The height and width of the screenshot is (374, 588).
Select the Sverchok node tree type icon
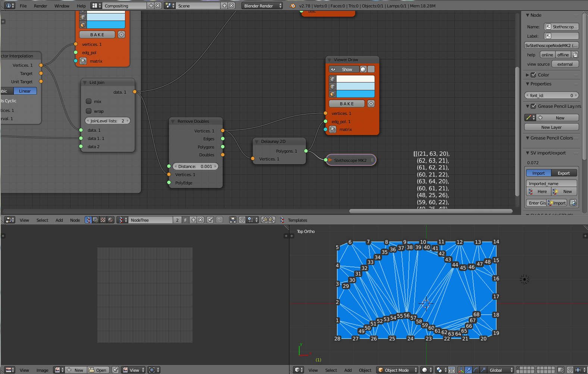tap(88, 220)
